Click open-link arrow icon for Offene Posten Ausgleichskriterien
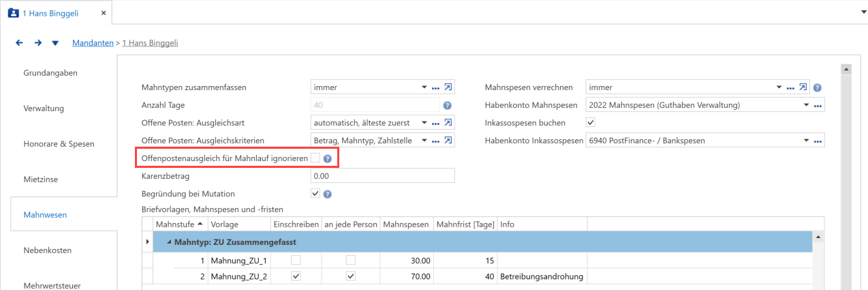The height and width of the screenshot is (290, 868). pyautogui.click(x=448, y=141)
